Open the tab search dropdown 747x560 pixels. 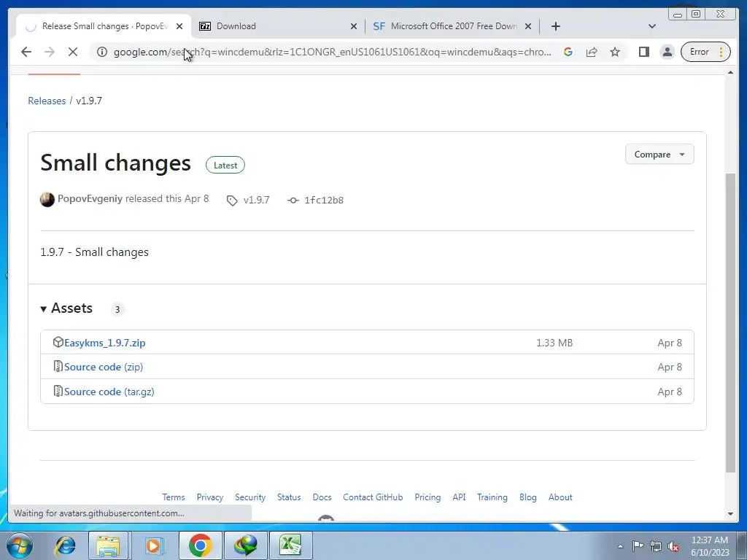(652, 26)
